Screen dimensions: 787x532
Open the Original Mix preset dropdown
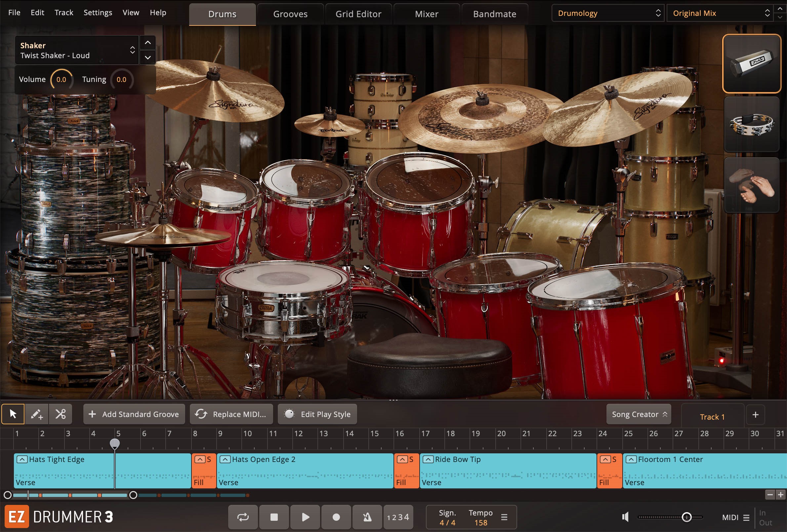click(x=720, y=13)
